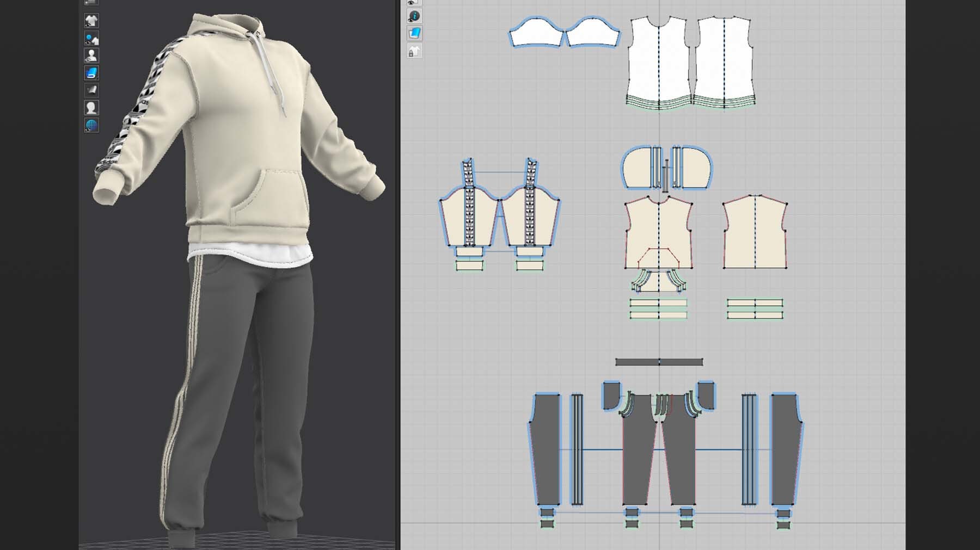Click the avatar head render style icon
The image size is (980, 550).
(91, 107)
